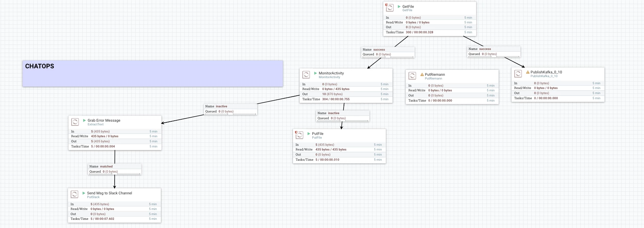This screenshot has height=228, width=644.
Task: Click the MonitorActivity processor icon
Action: coord(306,74)
